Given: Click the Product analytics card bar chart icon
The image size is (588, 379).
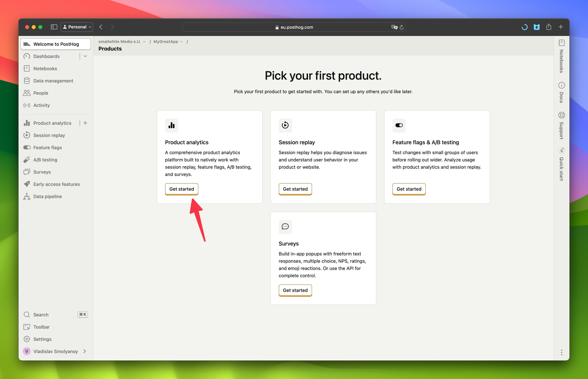Looking at the screenshot, I should (x=172, y=126).
